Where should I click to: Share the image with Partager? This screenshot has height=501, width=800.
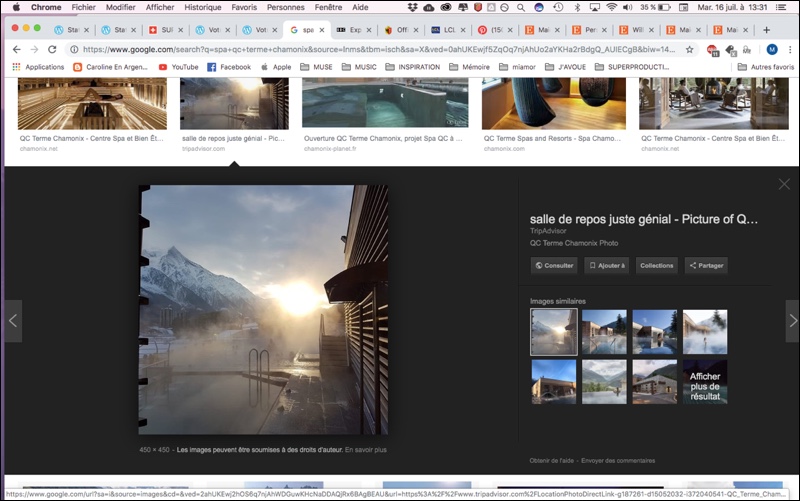706,266
